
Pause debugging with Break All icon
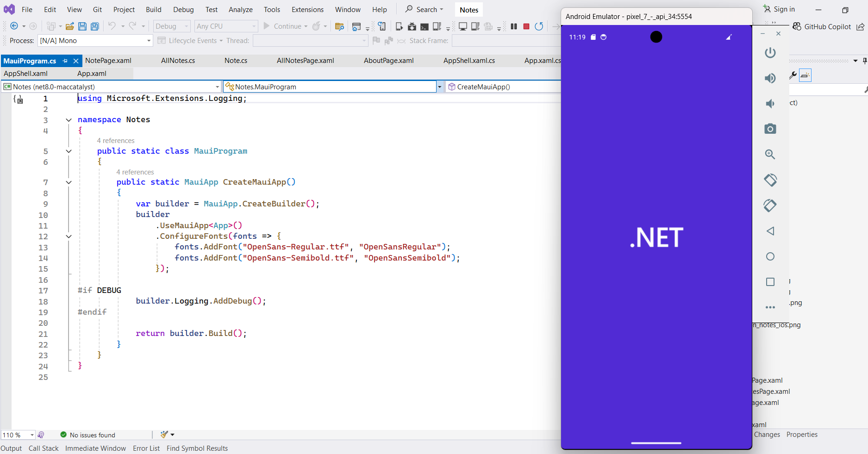tap(514, 26)
